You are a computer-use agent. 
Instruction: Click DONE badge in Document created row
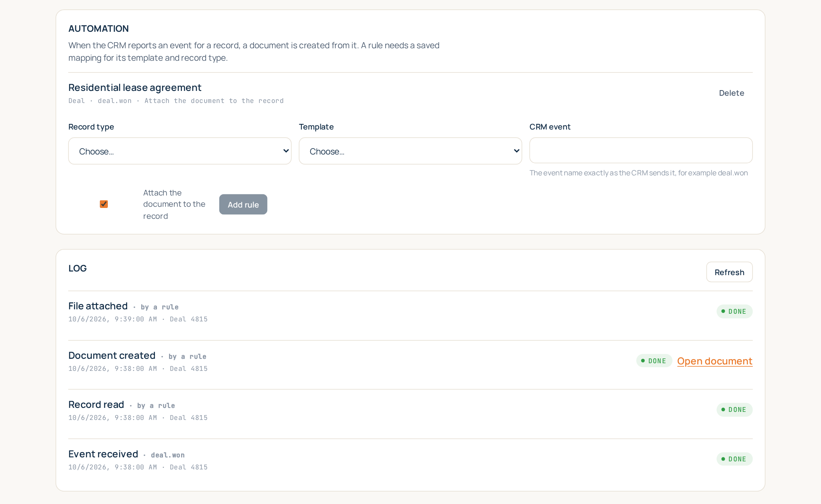tap(654, 361)
